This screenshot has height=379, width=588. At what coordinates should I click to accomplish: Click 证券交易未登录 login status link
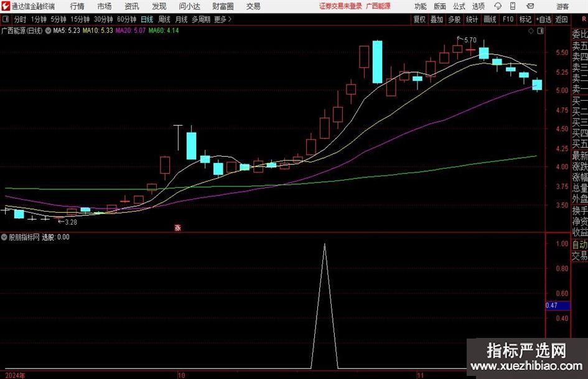pos(340,6)
